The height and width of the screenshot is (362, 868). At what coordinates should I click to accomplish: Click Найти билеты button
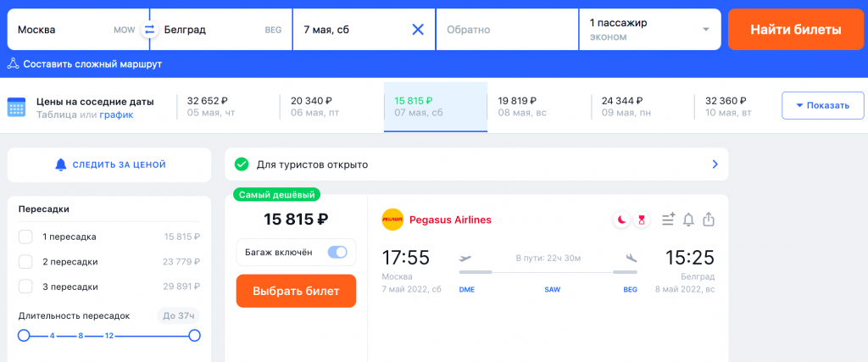[795, 30]
